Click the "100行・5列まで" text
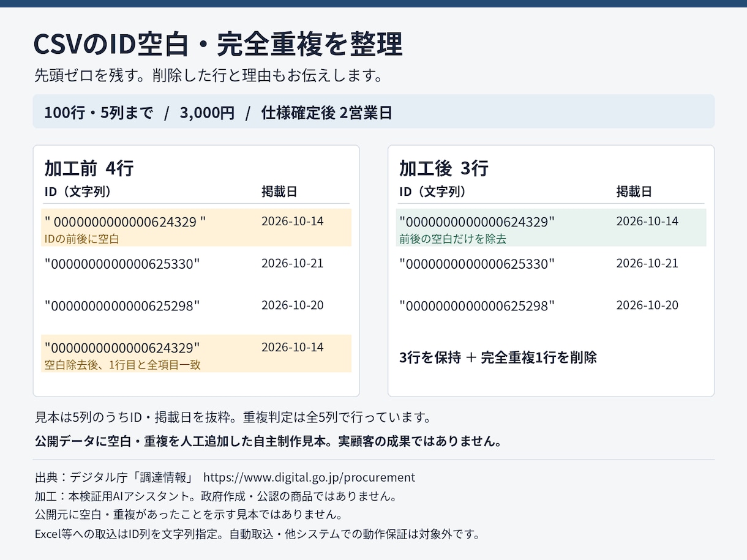 99,113
